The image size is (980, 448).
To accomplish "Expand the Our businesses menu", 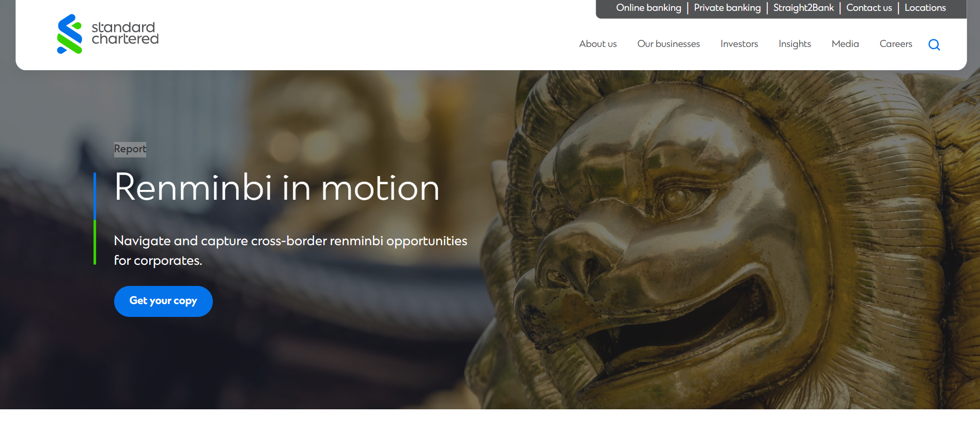I will pyautogui.click(x=668, y=44).
